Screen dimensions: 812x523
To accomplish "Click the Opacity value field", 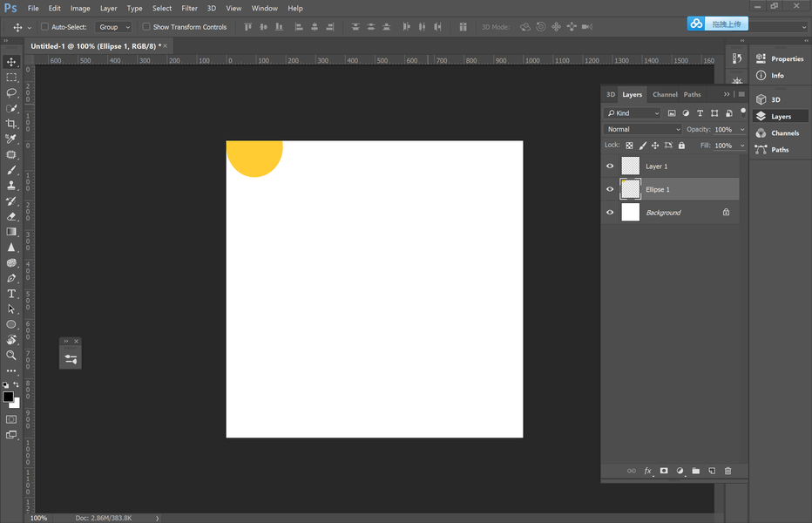I will (725, 130).
